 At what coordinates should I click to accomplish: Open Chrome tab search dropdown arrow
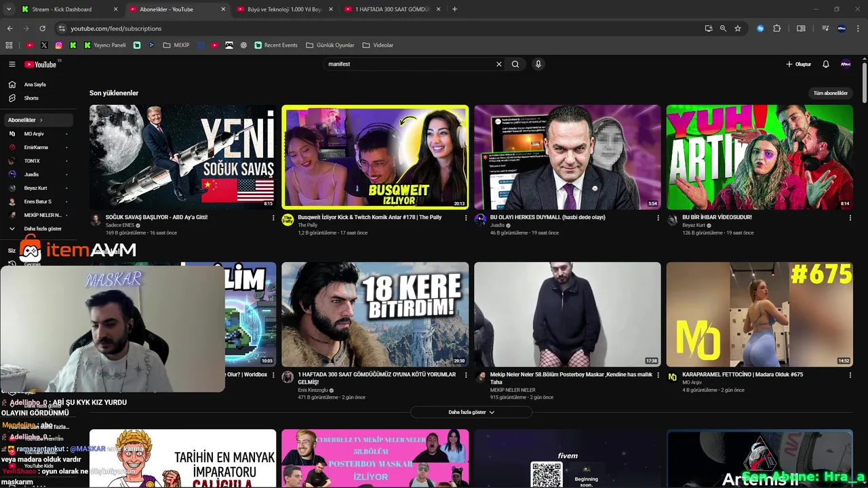[9, 9]
